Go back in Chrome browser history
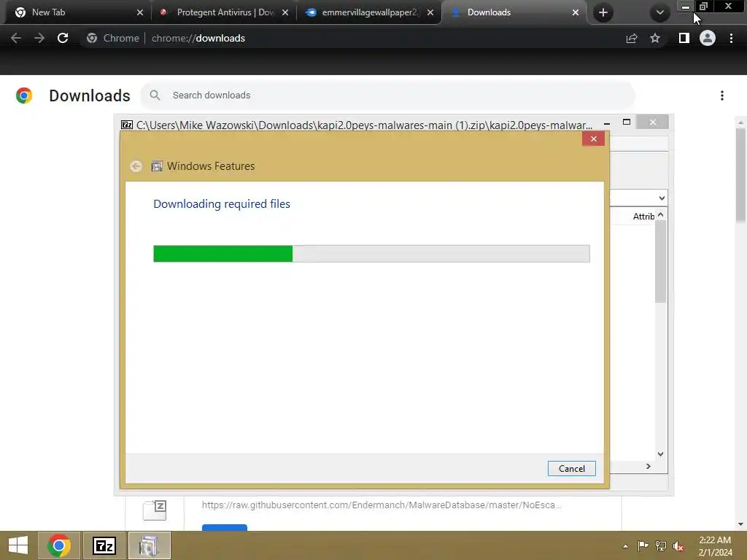The height and width of the screenshot is (560, 747). tap(16, 38)
